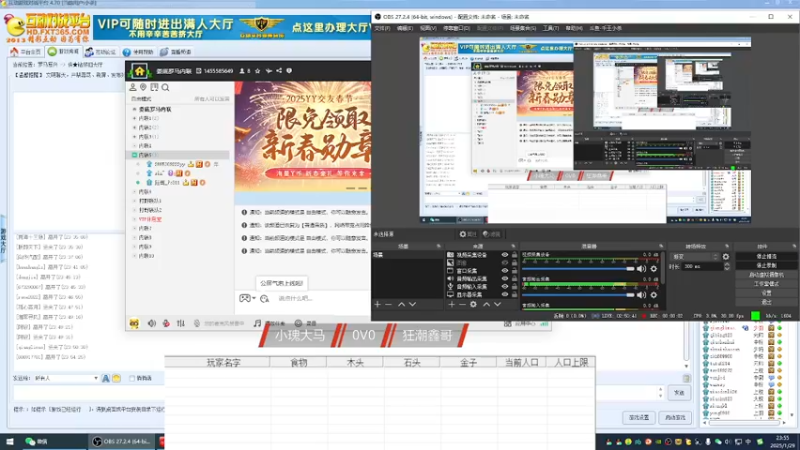Collapse the highlighted 内联5 channel in YY tree
800x450 pixels.
[x=135, y=155]
